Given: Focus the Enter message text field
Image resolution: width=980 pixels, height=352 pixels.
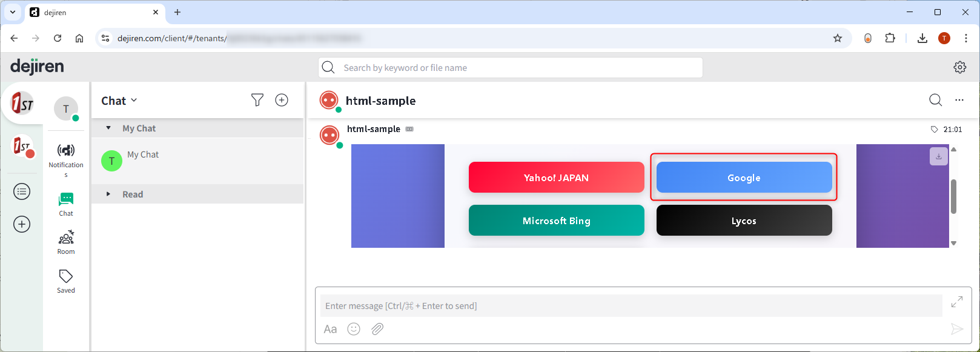Looking at the screenshot, I should tap(631, 306).
